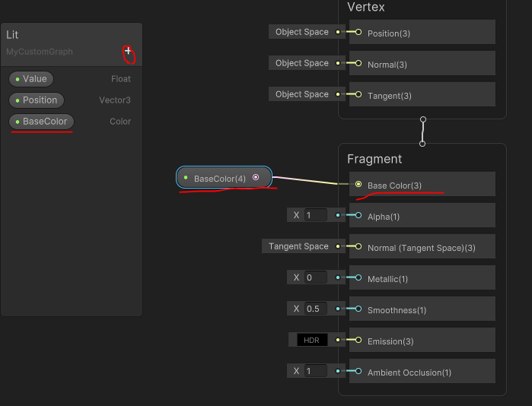Select the BaseColor property in blackboard

pyautogui.click(x=41, y=122)
